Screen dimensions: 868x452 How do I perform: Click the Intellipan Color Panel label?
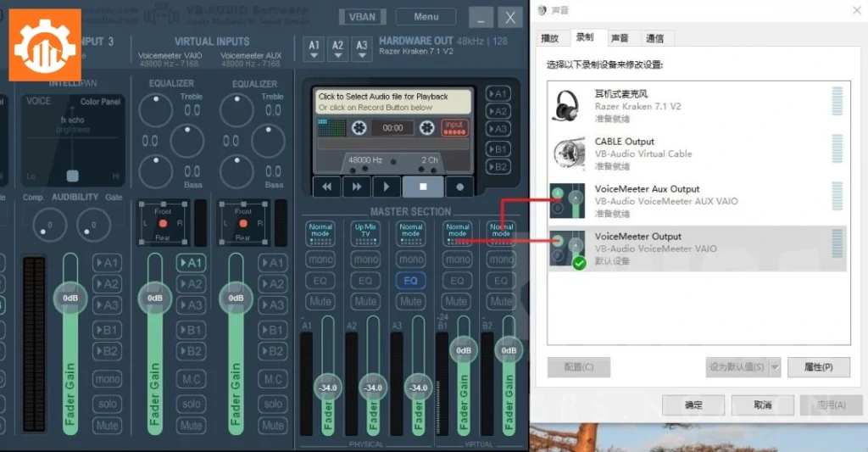pos(100,102)
